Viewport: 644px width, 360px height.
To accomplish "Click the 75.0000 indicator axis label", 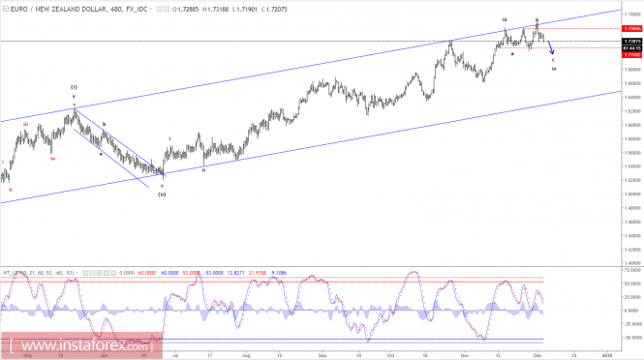I will (633, 270).
